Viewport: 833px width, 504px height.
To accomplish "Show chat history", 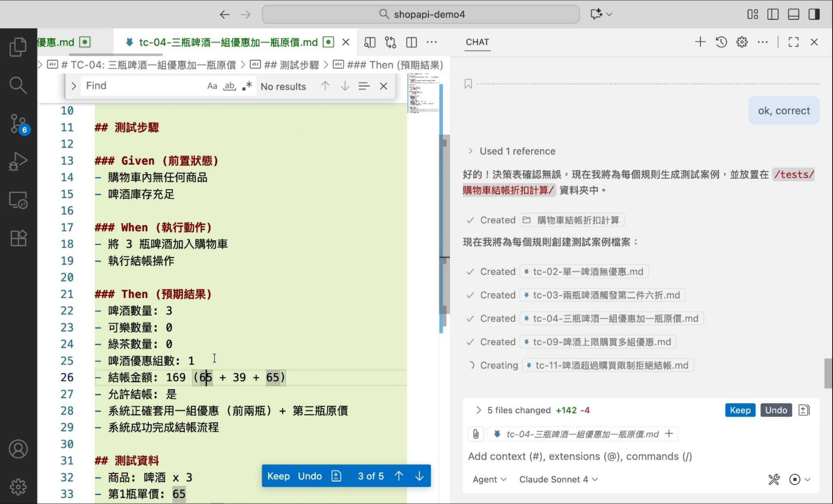I will pos(721,42).
